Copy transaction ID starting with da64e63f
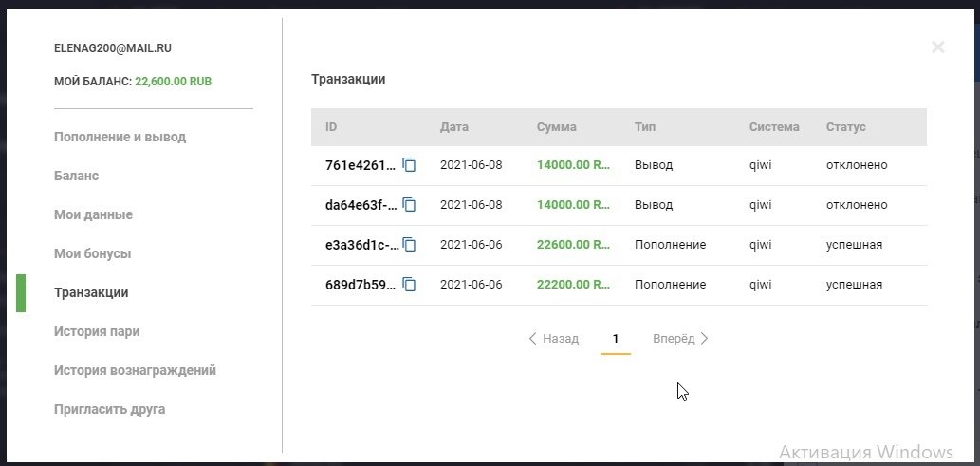The height and width of the screenshot is (466, 980). (x=409, y=205)
